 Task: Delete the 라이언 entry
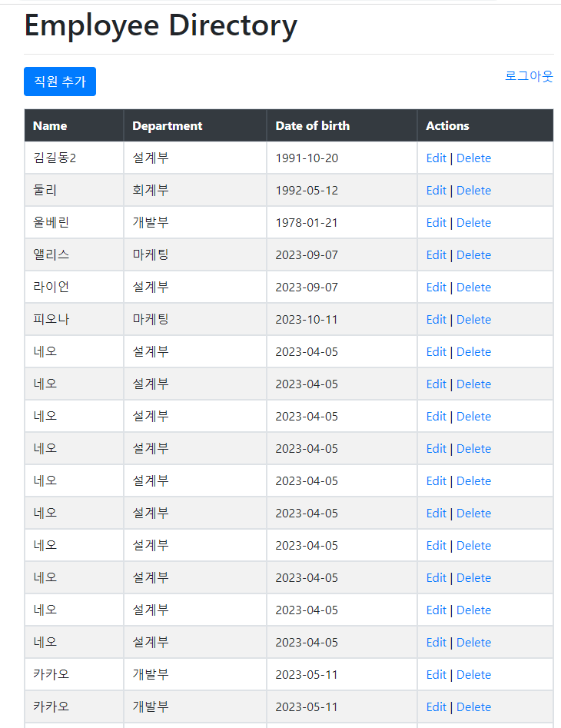tap(473, 288)
